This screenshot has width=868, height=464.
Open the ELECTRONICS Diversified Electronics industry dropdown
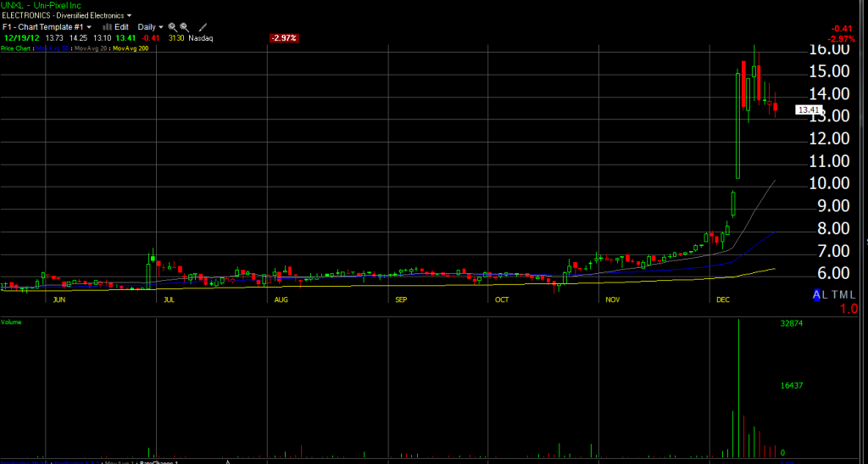coord(66,16)
